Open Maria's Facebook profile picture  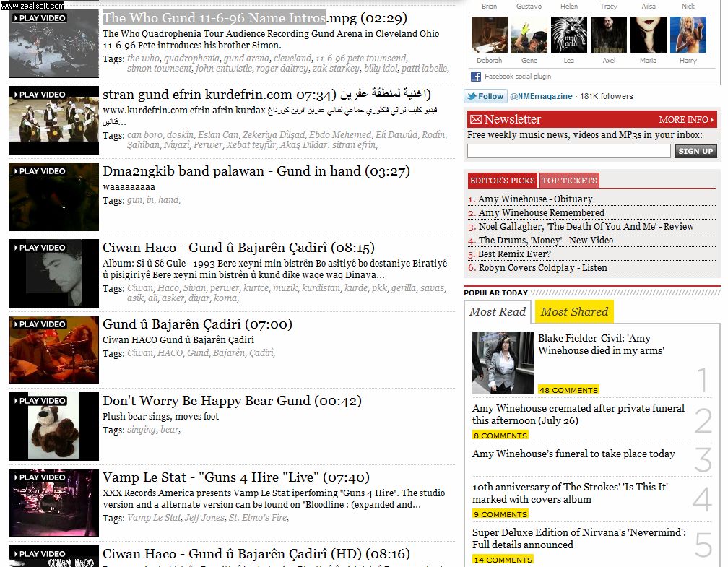point(648,35)
